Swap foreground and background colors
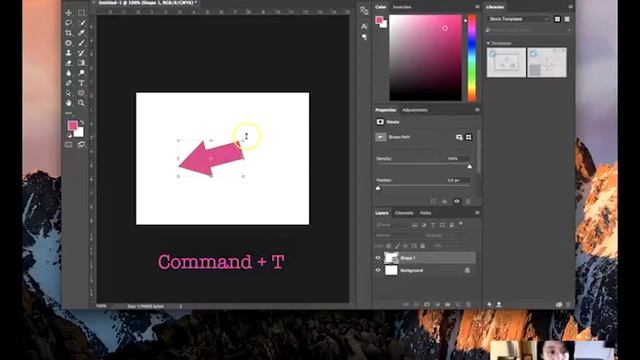640x360 pixels. coord(82,122)
